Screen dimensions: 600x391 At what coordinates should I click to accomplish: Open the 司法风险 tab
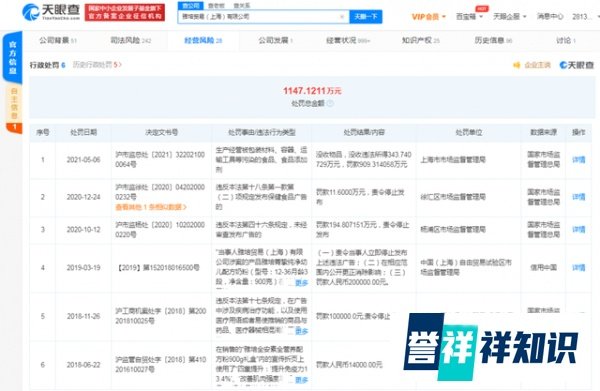130,41
